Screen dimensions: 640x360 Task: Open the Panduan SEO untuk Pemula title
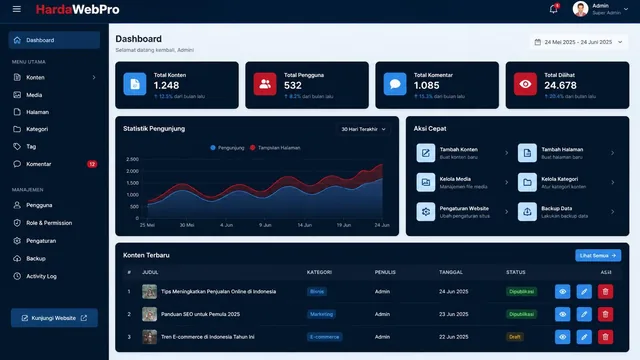click(200, 314)
